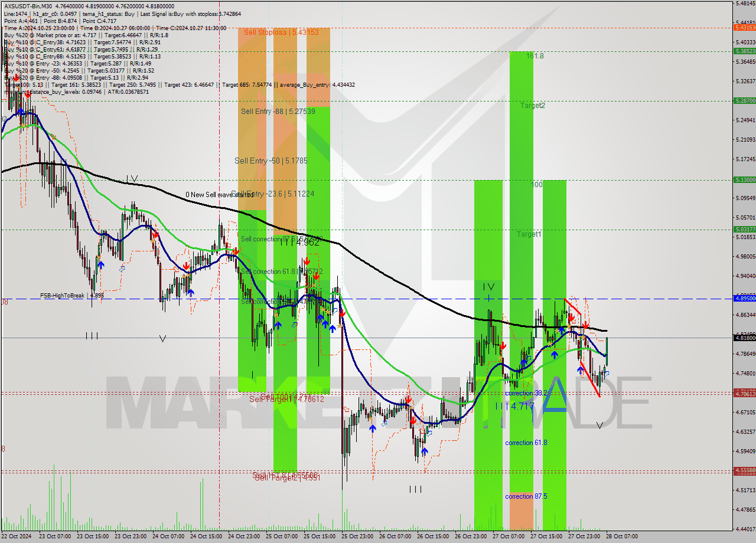Click '27 Oct 07:00' on time axis
Viewport: 756px width, 543px height.
508,537
